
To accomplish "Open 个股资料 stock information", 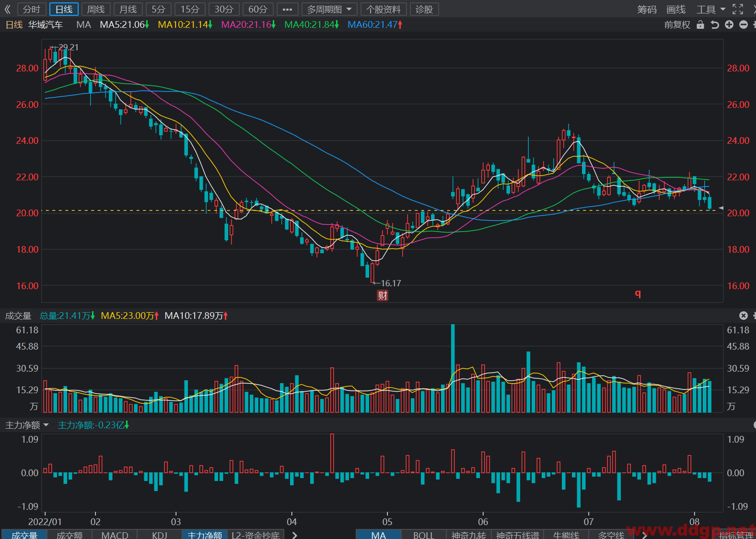I will click(384, 9).
